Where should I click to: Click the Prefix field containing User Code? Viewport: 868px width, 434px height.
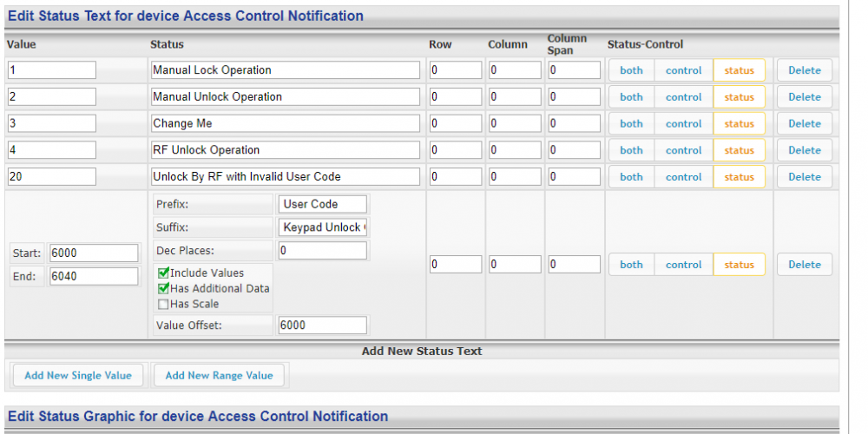coord(323,204)
